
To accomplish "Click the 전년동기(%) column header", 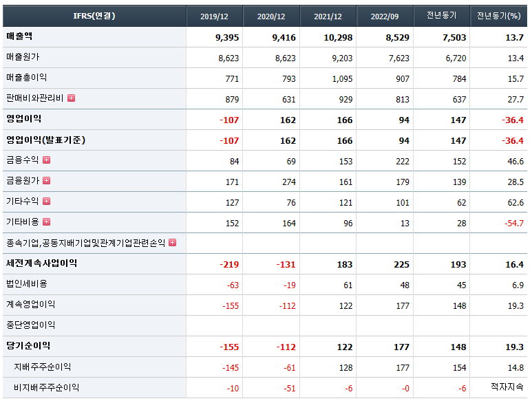I will point(498,16).
